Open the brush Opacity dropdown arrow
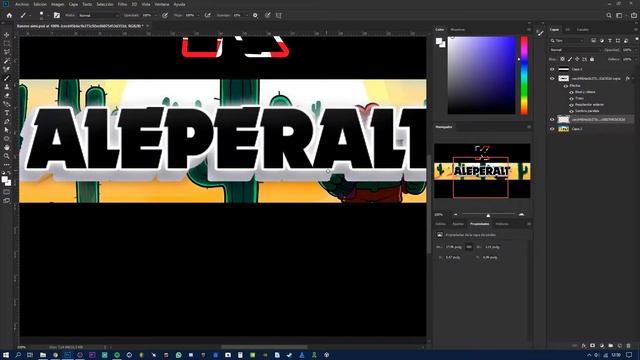 (x=156, y=16)
